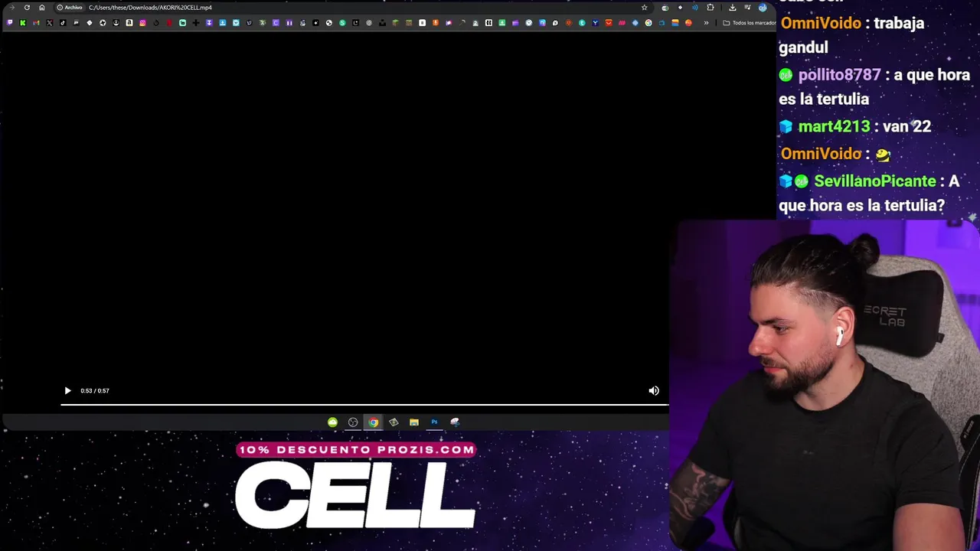Open the media control icon in toolbar
This screenshot has height=551, width=980.
pos(748,8)
